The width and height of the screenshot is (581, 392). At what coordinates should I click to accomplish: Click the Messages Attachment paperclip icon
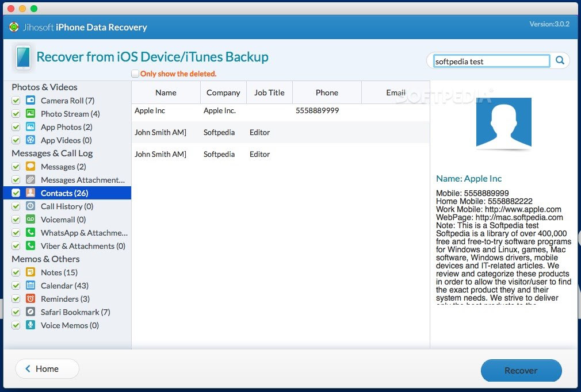coord(30,180)
